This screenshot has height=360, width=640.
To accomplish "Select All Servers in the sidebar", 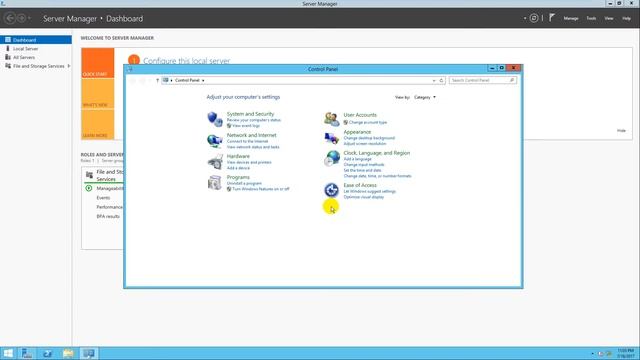I will click(x=36, y=57).
